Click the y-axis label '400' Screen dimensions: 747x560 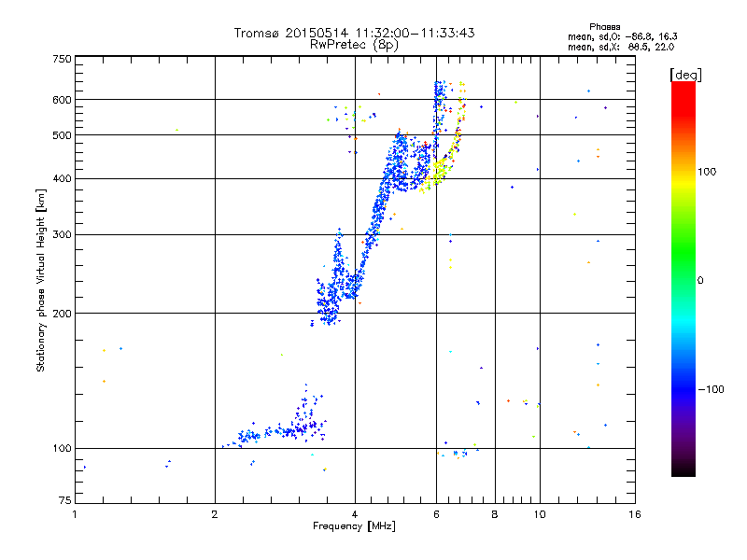(62, 178)
